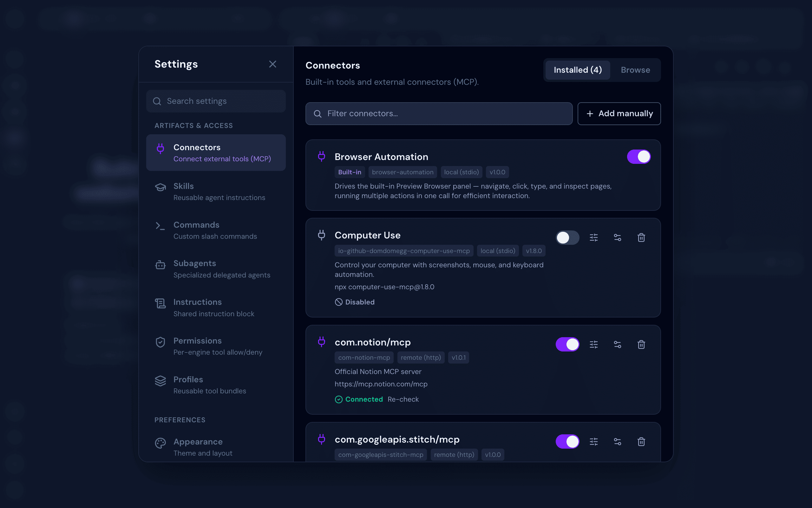Toggle the com.googleapis.stitch/mcp connector switch
The image size is (812, 508).
point(567,441)
